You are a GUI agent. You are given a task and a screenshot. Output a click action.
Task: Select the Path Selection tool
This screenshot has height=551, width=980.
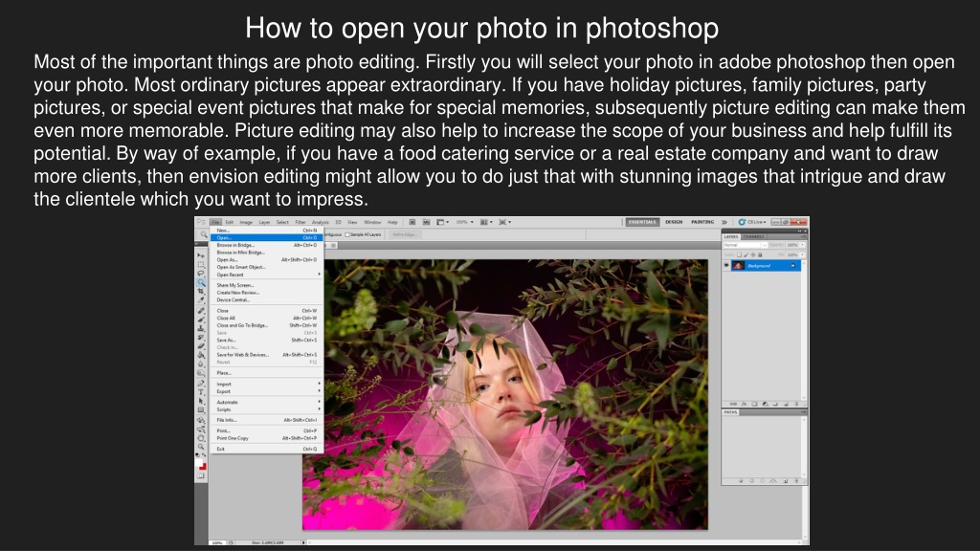pos(201,401)
